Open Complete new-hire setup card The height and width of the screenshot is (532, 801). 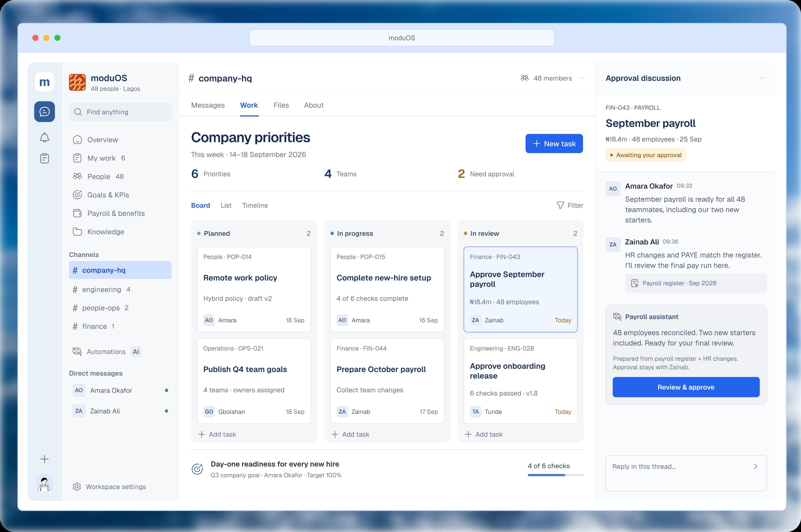pyautogui.click(x=387, y=289)
